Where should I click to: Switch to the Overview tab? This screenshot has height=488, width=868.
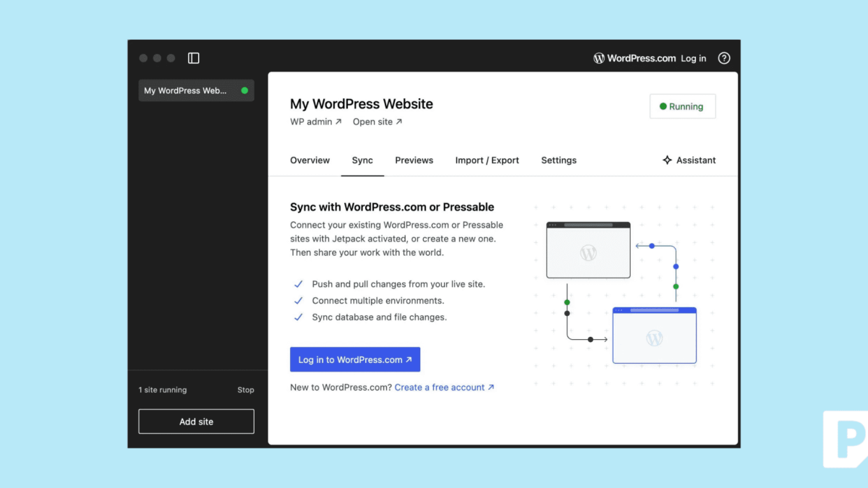310,160
